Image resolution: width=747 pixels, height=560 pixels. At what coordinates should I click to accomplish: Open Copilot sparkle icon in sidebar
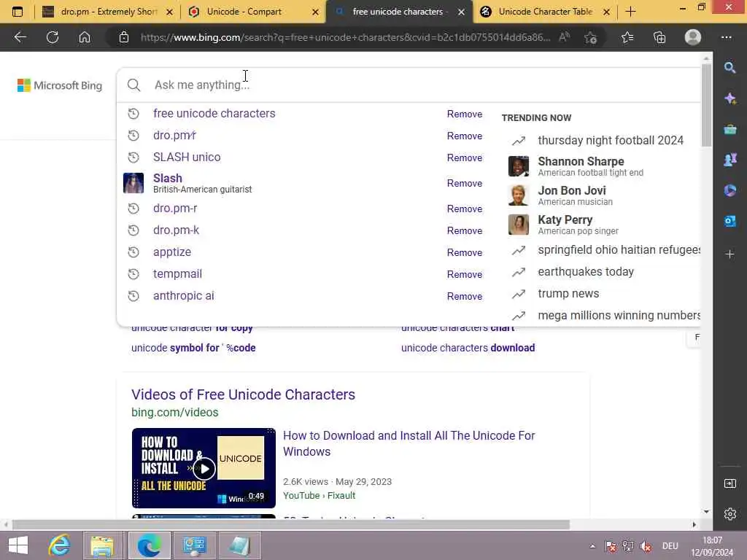click(x=729, y=98)
